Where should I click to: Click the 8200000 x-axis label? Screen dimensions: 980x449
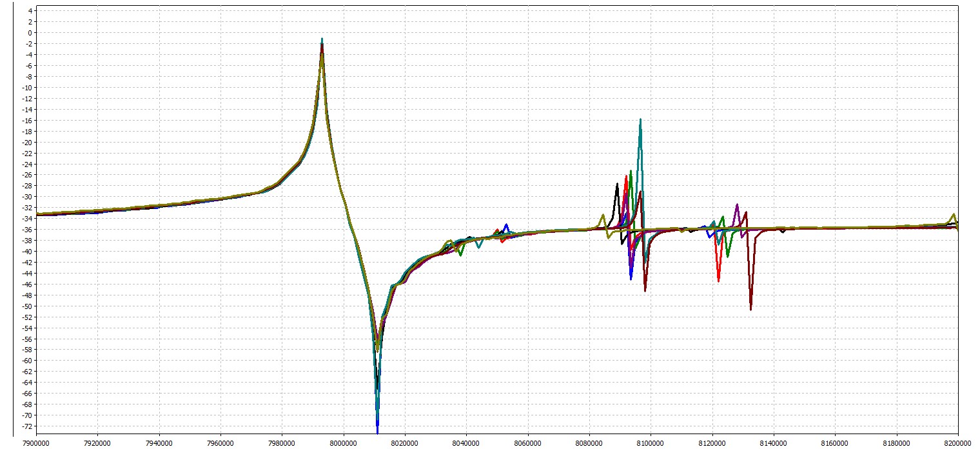(x=957, y=442)
